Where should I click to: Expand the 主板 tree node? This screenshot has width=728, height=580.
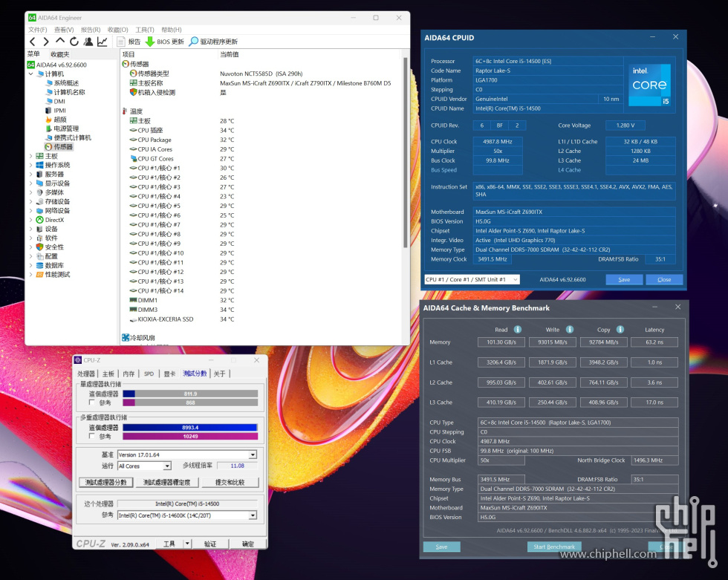(31, 156)
